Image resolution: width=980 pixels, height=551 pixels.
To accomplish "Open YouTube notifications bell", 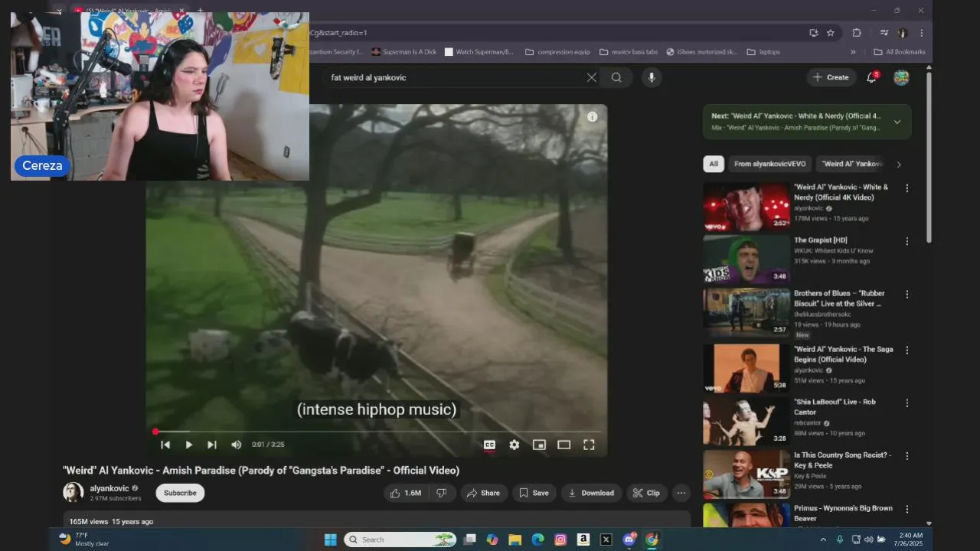I will tap(871, 77).
